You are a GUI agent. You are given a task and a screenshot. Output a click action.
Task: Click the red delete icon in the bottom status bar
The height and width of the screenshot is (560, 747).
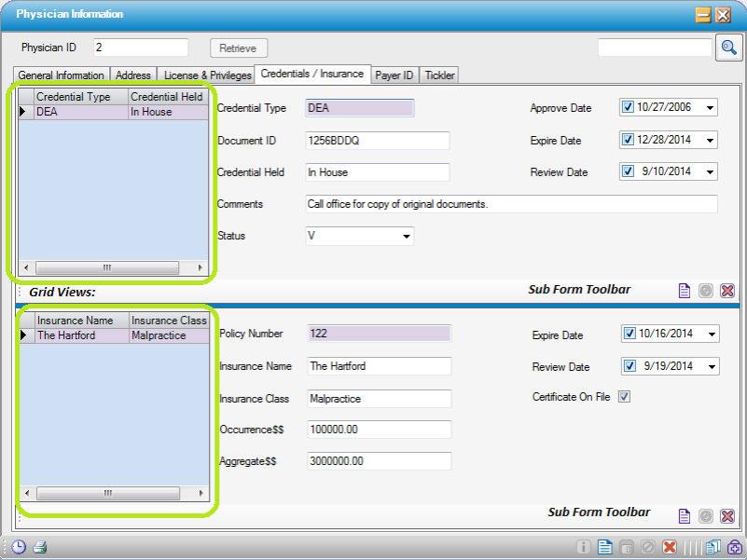coord(669,548)
